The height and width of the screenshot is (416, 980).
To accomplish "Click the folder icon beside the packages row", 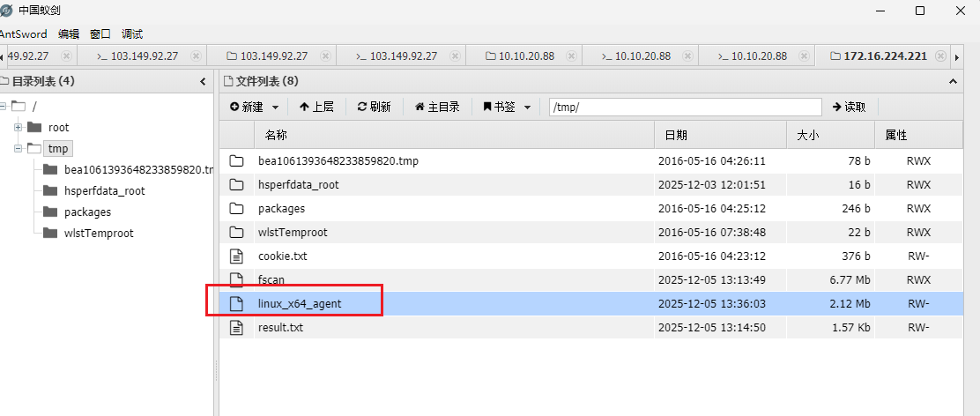I will point(236,209).
